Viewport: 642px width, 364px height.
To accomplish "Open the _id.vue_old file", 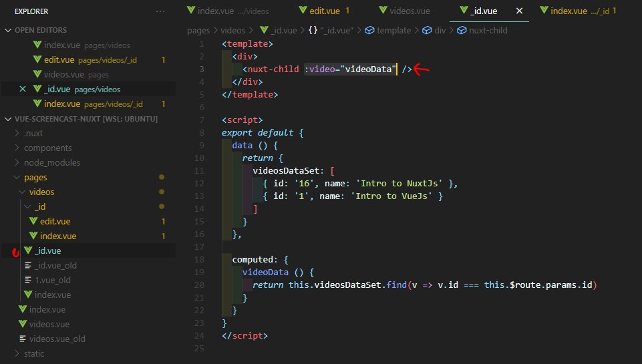I will pos(88,266).
